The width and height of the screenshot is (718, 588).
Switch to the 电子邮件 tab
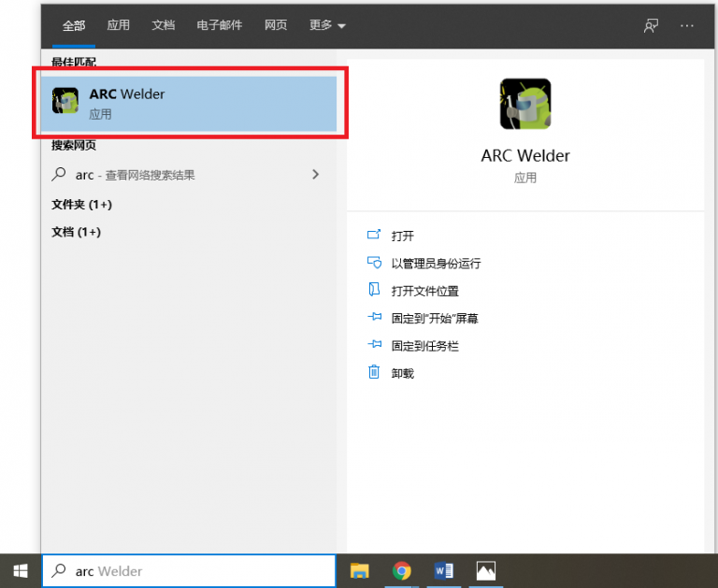(x=220, y=25)
